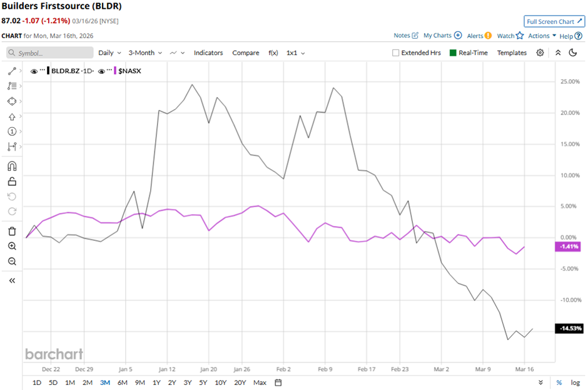Viewport: 588px width, 390px height.
Task: Click the $NASX purple color swatch
Action: pyautogui.click(x=114, y=71)
